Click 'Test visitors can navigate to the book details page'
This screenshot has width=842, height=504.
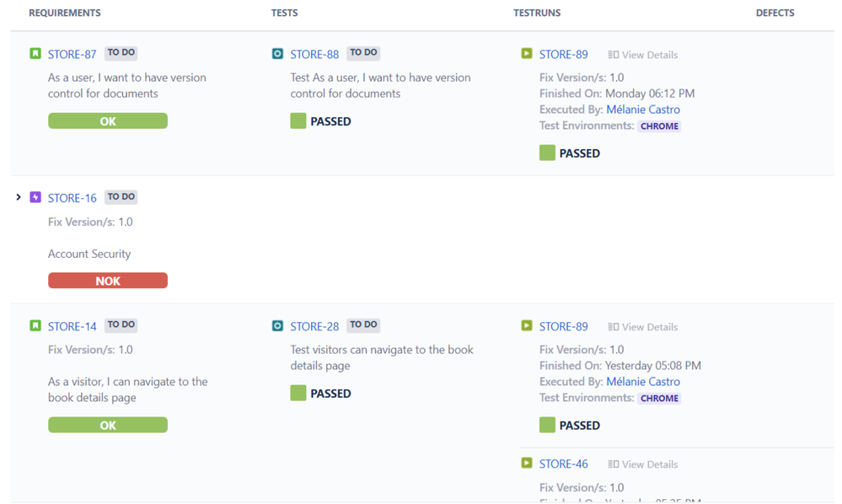point(382,357)
